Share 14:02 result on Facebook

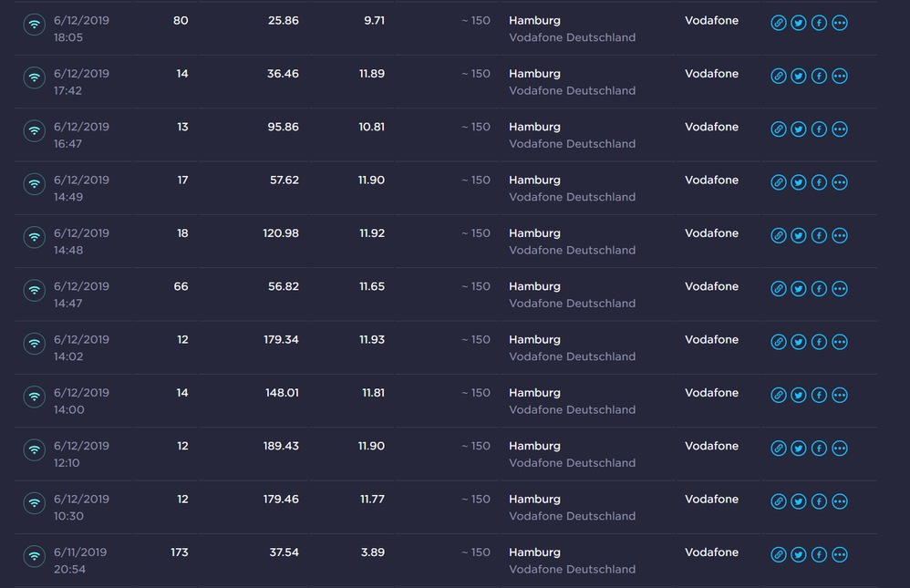(x=819, y=343)
